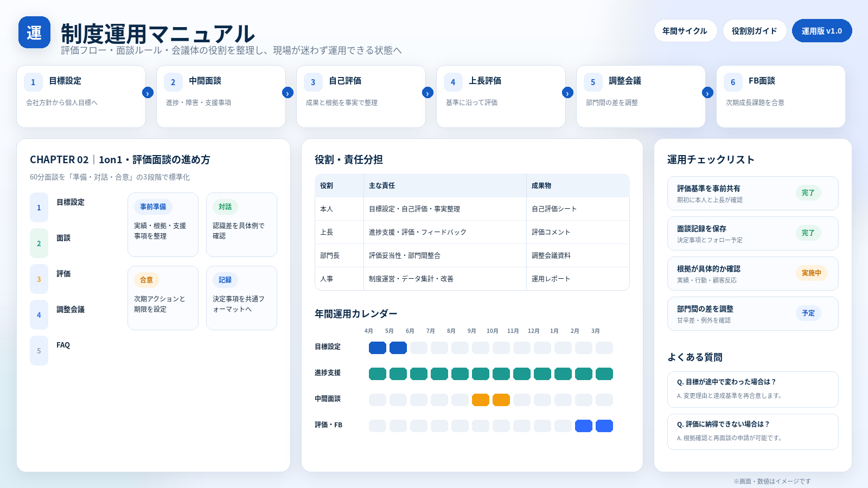This screenshot has height=488, width=868.
Task: Select step badge 3 on the 自己評価 card
Action: 313,82
